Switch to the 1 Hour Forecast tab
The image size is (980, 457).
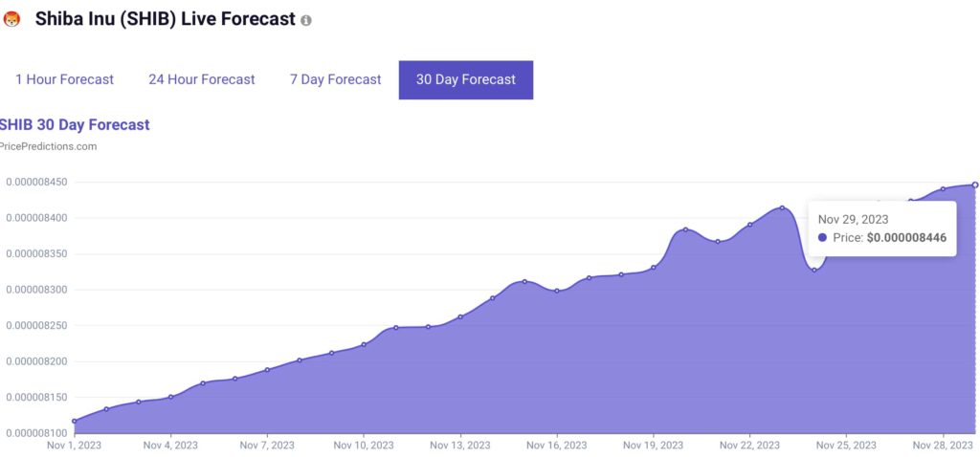tap(64, 79)
